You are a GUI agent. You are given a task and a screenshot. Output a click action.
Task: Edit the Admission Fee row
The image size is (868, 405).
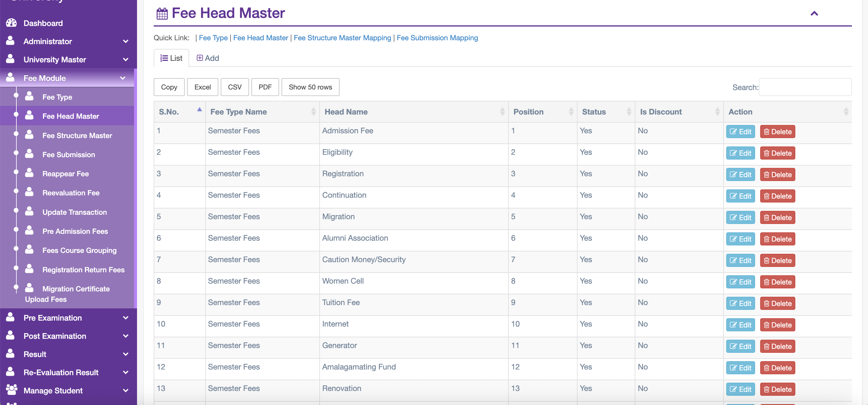741,132
